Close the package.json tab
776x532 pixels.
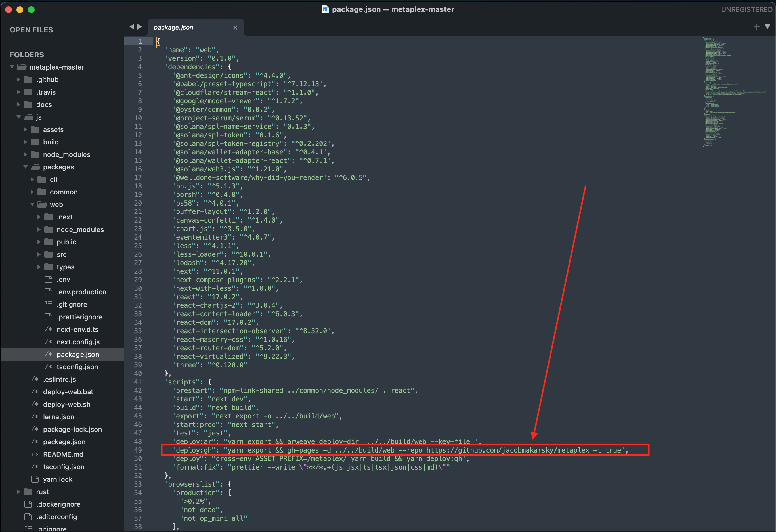click(x=235, y=27)
